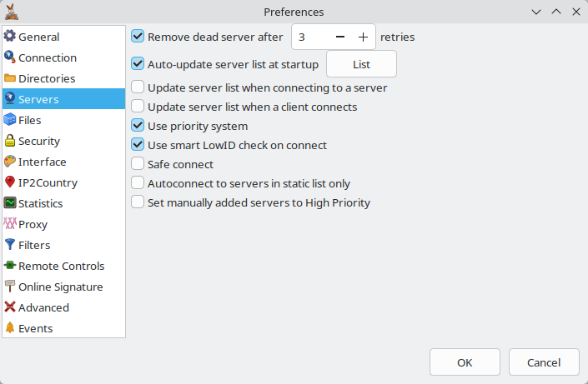Maximize the Preferences window
Screen dimensions: 588x384
(x=556, y=12)
